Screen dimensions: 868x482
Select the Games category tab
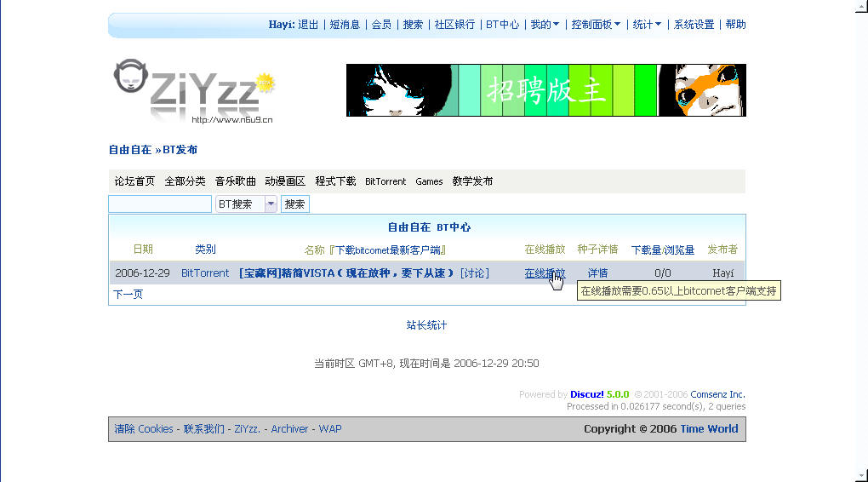tap(429, 181)
